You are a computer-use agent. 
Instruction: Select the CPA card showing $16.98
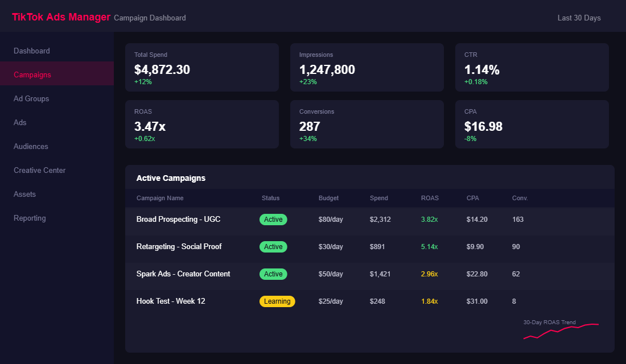532,124
